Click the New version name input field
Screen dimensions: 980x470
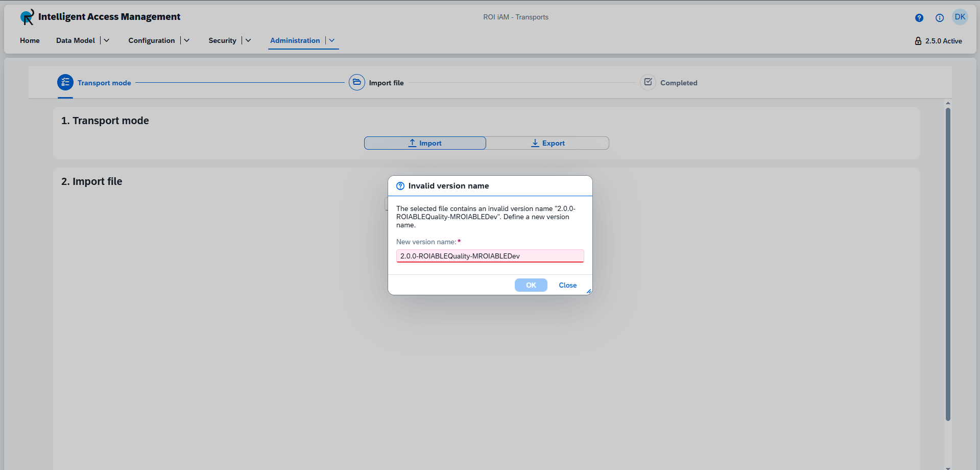[490, 255]
